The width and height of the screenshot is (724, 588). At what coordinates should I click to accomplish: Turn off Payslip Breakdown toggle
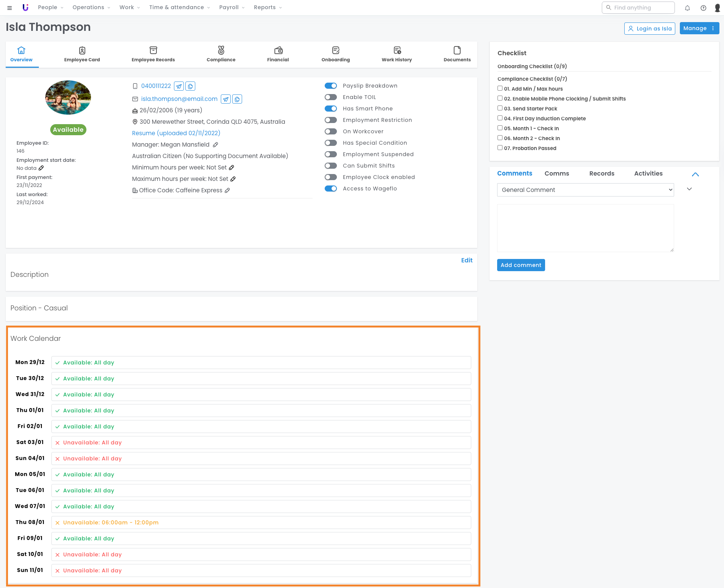pos(331,86)
